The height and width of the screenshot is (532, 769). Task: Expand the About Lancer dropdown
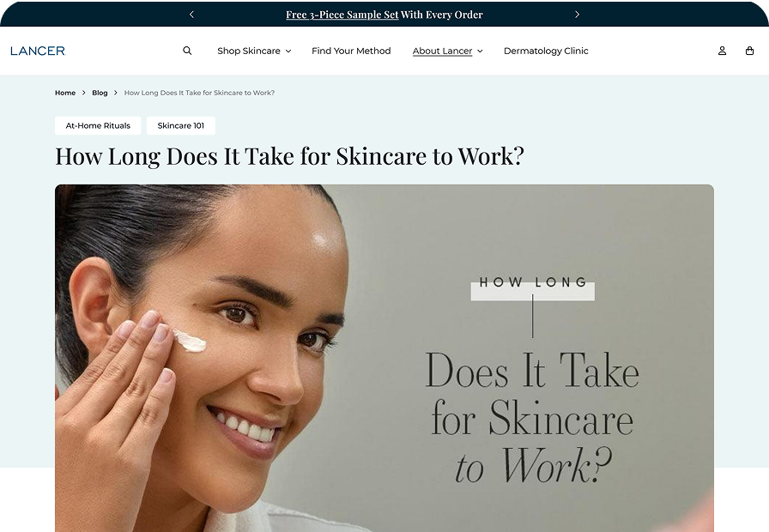(x=447, y=51)
